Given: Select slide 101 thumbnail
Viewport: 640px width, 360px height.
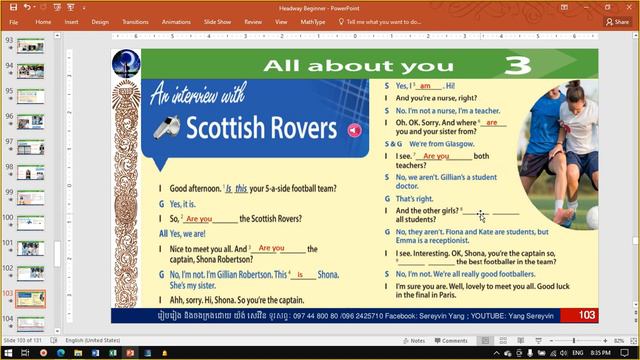Looking at the screenshot, I should (x=31, y=249).
